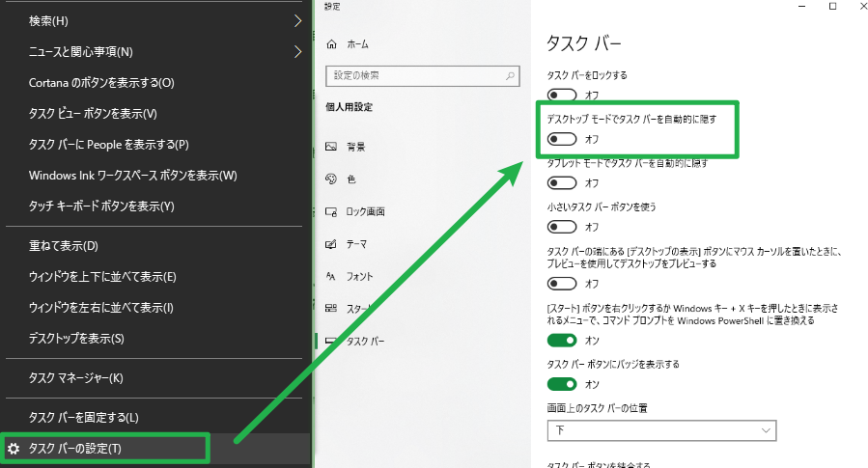
Task: Disable タスク バー ボタンにバッジを表示する toggle
Action: coord(562,384)
